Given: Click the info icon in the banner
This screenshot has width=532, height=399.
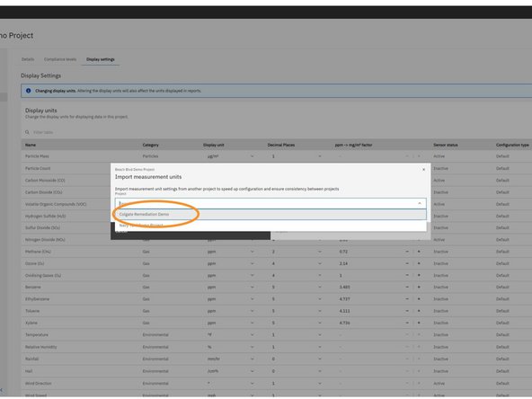Looking at the screenshot, I should tap(29, 91).
